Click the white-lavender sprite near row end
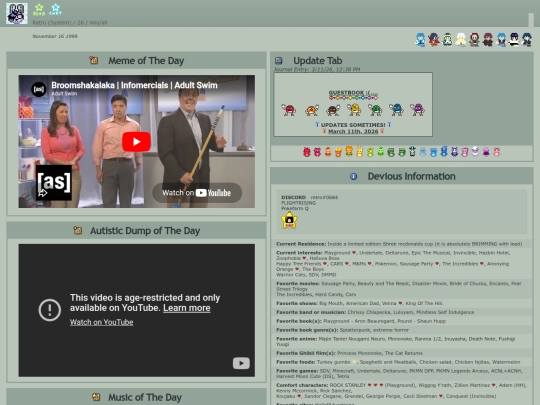540x405 pixels. pyautogui.click(x=475, y=152)
